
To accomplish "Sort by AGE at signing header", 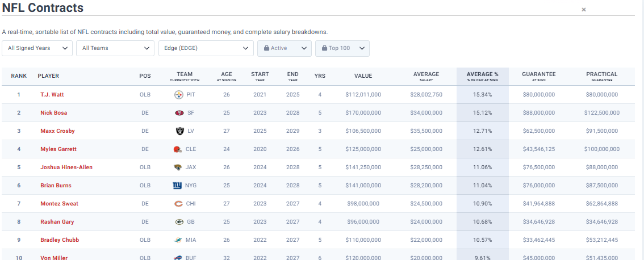I will tap(227, 77).
